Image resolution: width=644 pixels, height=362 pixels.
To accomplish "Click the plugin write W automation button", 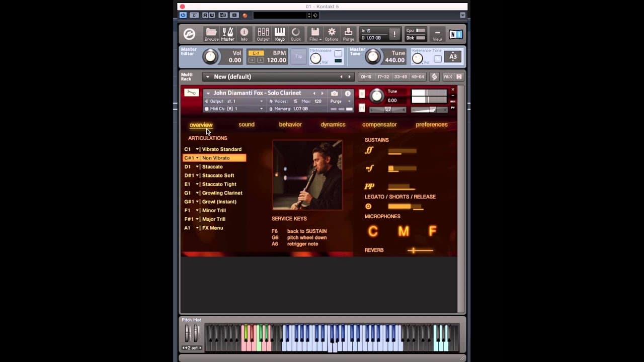I will click(212, 15).
